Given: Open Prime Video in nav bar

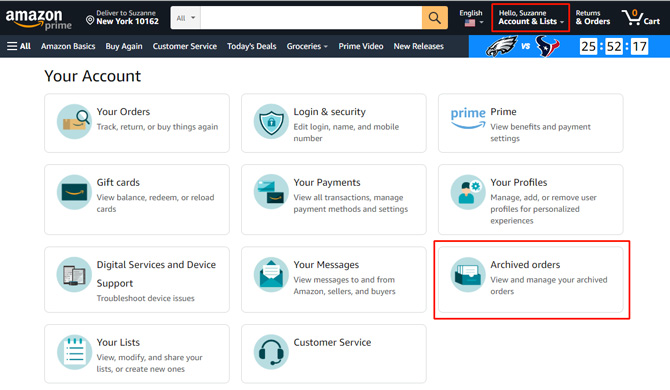Looking at the screenshot, I should (361, 46).
